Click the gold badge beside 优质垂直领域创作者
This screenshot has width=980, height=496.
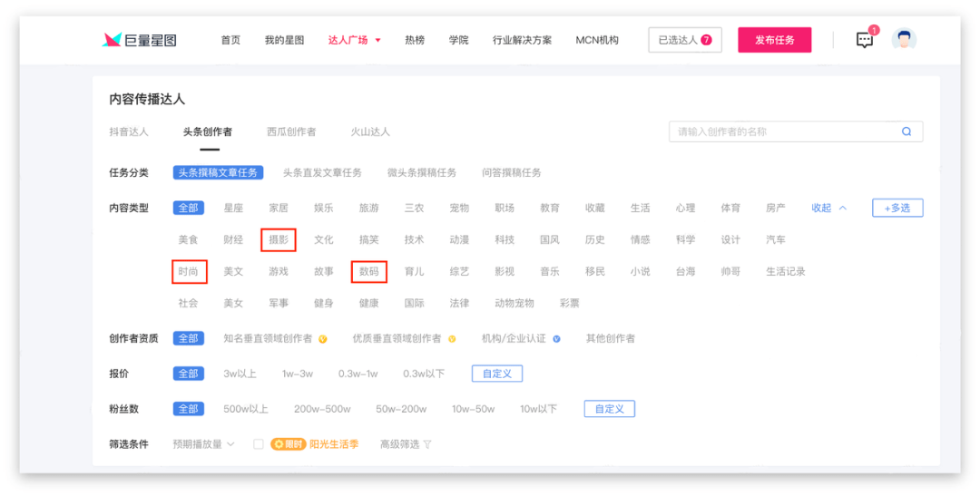tap(451, 339)
